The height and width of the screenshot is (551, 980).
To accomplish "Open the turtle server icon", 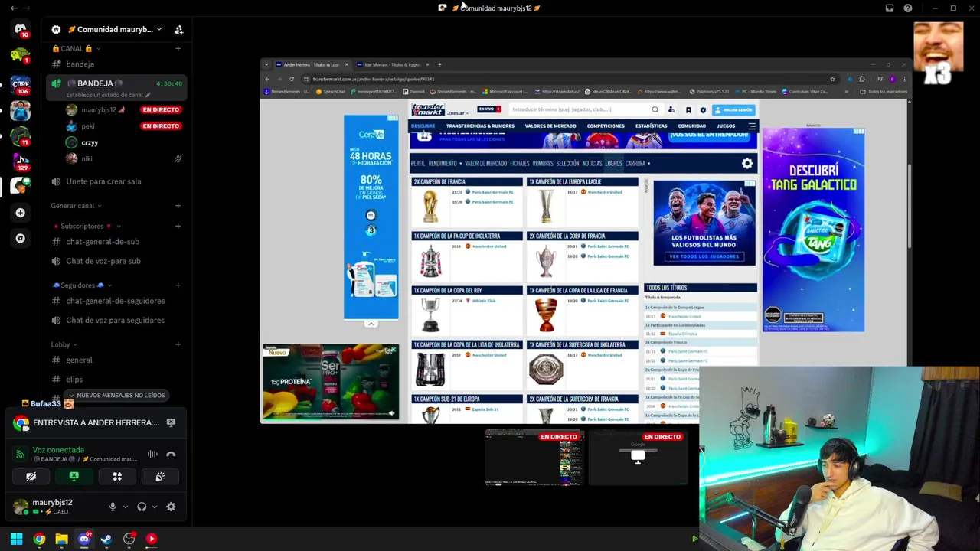I will pos(20,55).
